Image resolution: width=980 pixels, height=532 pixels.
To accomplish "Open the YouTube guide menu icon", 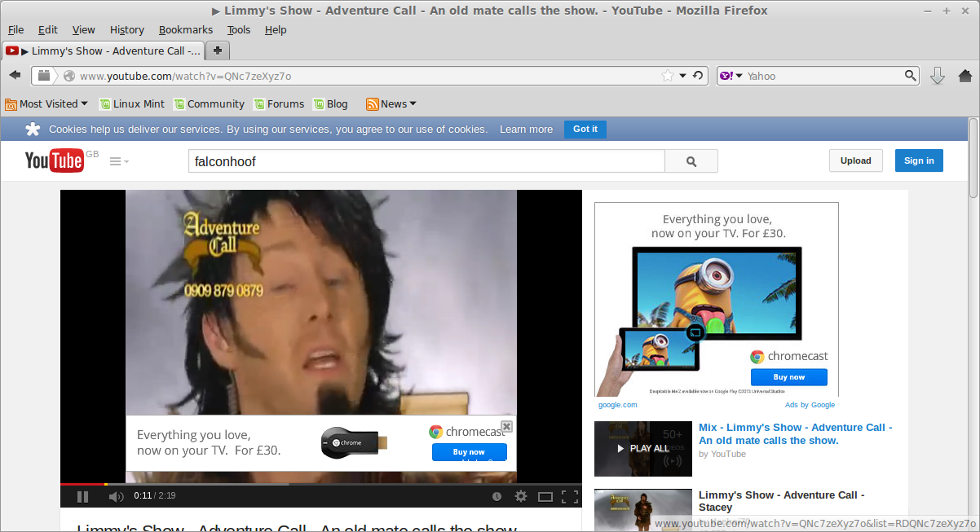I will coord(119,161).
